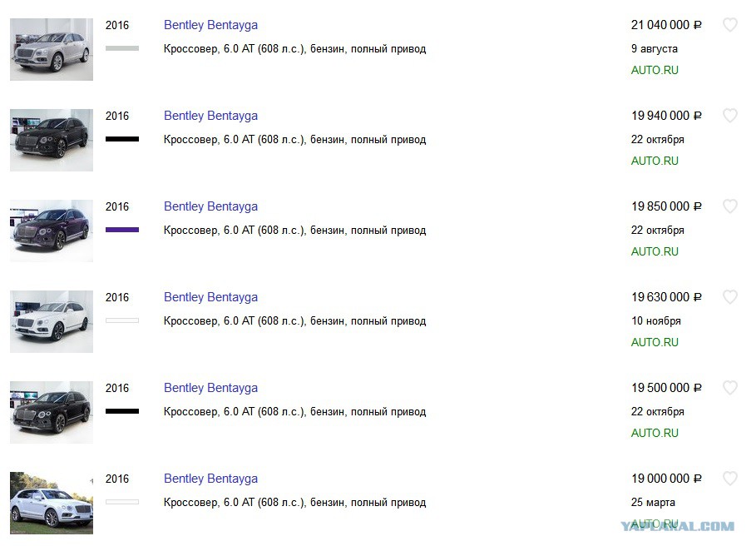Click silver color swatch of 21 040 000 ₽ listing
The width and height of the screenshot is (756, 551).
click(122, 48)
